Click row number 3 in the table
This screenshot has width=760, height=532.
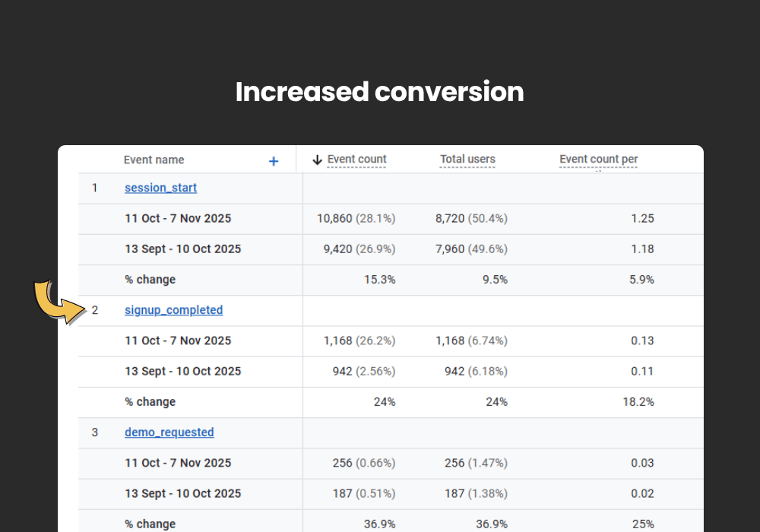coord(94,432)
